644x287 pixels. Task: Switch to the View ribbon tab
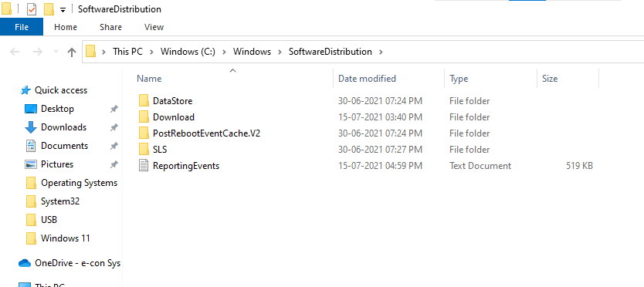tap(154, 27)
